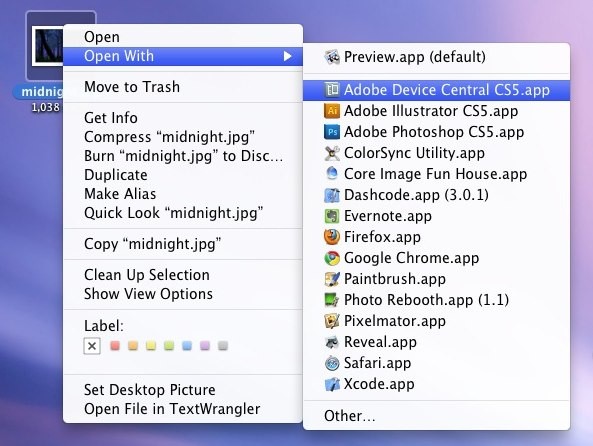593x446 pixels.
Task: Open with Pixelmator.app text
Action: pyautogui.click(x=394, y=321)
